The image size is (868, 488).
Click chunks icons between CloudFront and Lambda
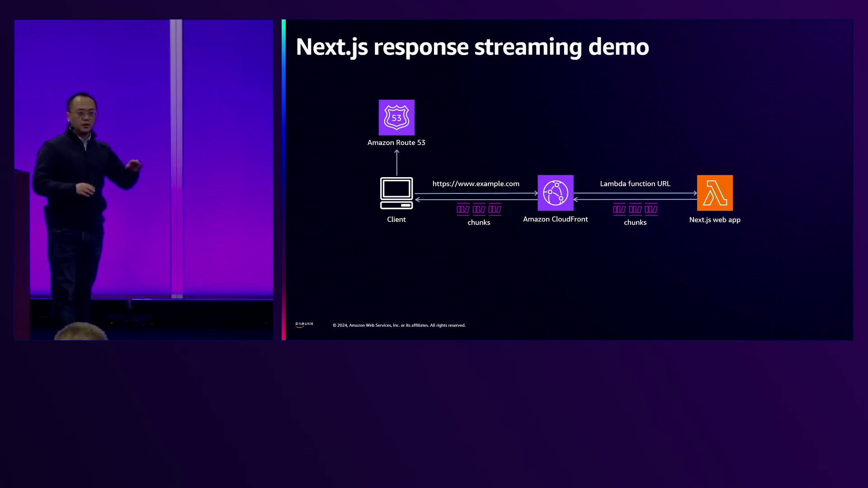(x=635, y=209)
